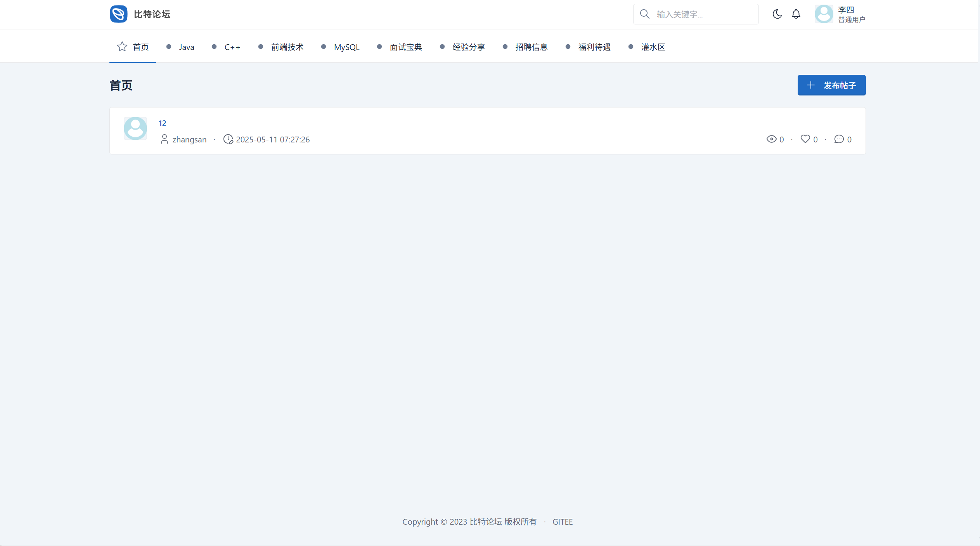The height and width of the screenshot is (546, 980).
Task: Click the view count eye icon
Action: (x=771, y=139)
